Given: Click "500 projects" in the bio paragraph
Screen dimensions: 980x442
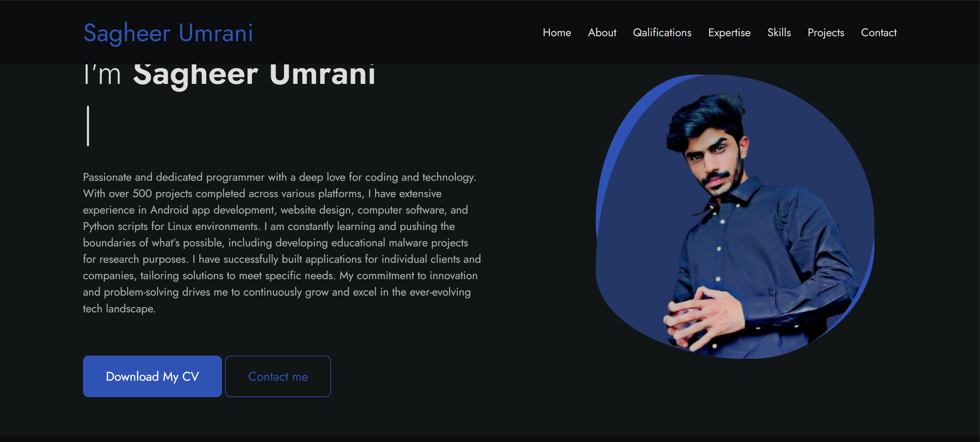Looking at the screenshot, I should (x=162, y=194).
